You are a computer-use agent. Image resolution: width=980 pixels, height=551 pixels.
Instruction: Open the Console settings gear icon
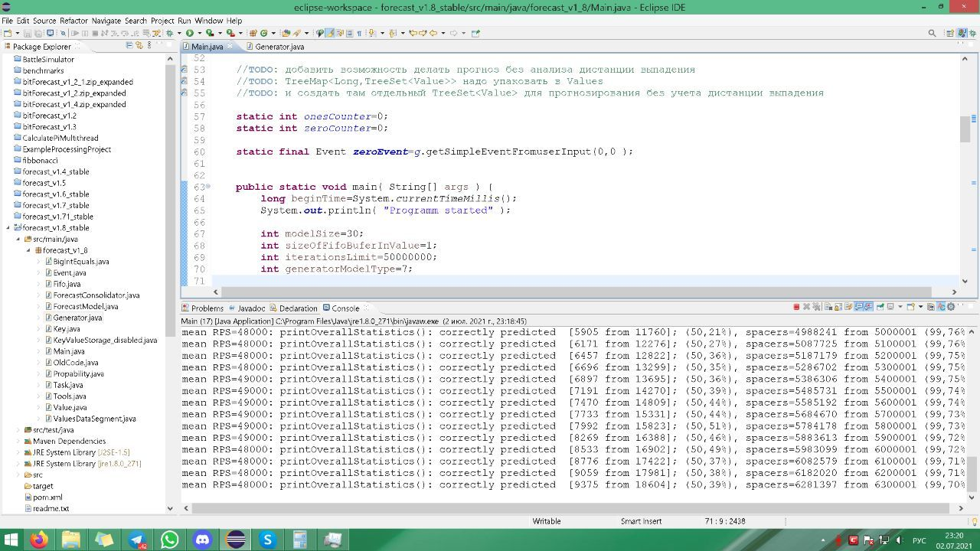pyautogui.click(x=951, y=307)
